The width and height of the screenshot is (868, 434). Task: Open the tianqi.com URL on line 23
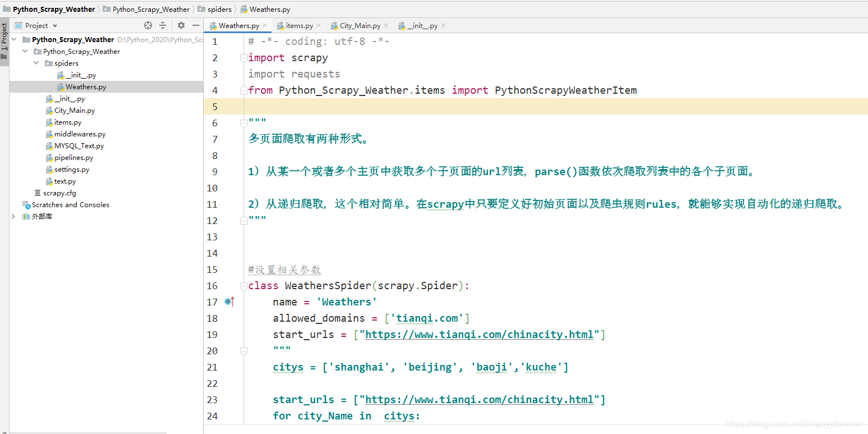click(x=479, y=400)
